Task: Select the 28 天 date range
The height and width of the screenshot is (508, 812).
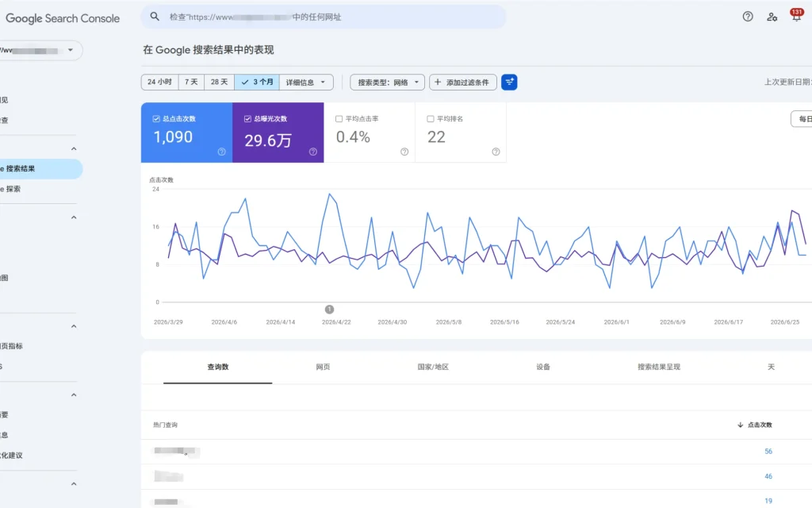Action: tap(219, 82)
